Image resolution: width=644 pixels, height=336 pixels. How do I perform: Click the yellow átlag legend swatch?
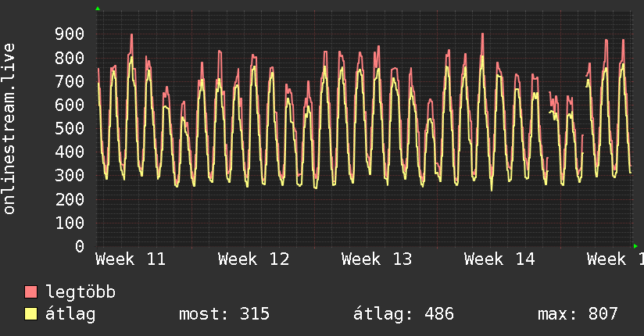click(30, 313)
